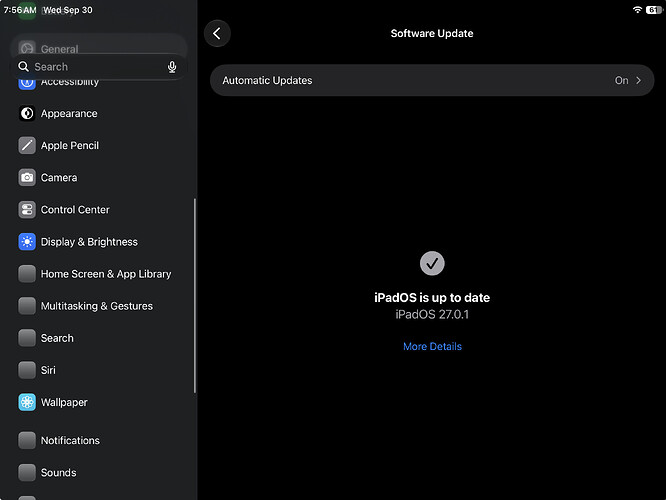Tap the battery indicator in status bar
Screen dimensions: 666x500
tap(654, 10)
